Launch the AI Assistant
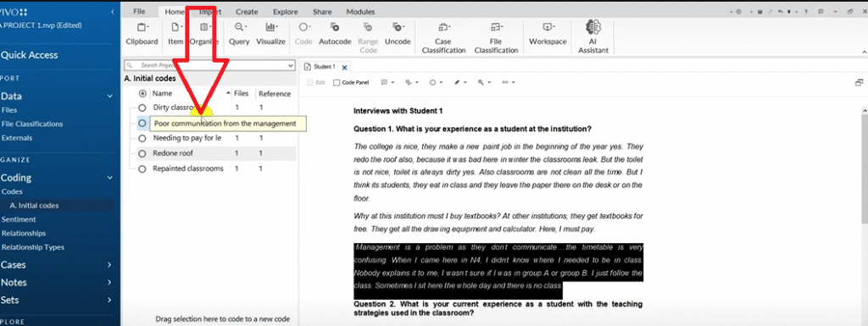868x326 pixels. coord(593,37)
